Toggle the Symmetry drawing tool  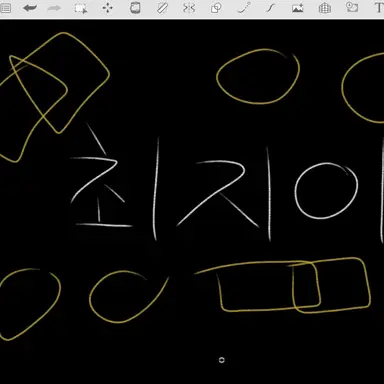tap(189, 8)
